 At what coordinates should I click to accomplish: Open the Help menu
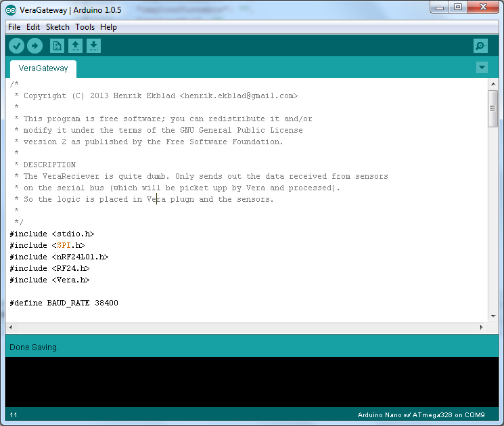click(x=108, y=27)
